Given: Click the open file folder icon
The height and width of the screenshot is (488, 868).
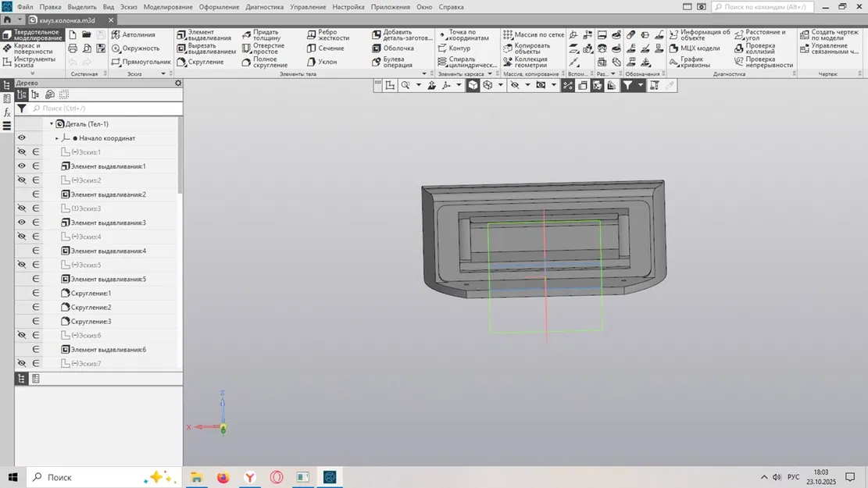Looking at the screenshot, I should click(x=87, y=34).
